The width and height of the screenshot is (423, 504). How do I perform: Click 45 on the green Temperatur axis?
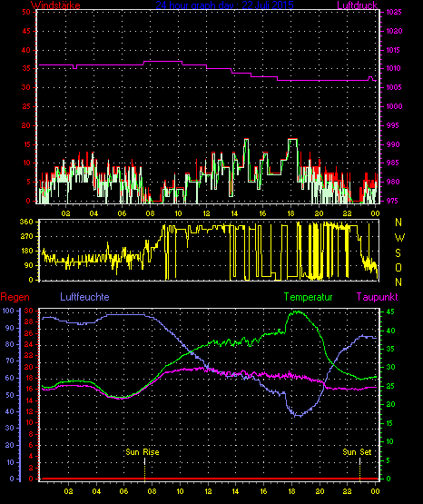(390, 311)
